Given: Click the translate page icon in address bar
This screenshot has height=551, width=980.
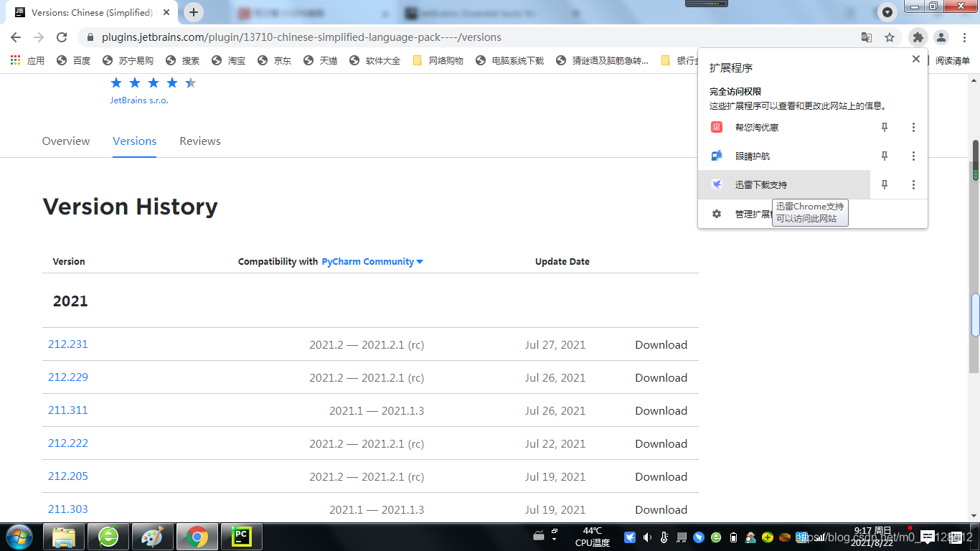Looking at the screenshot, I should (x=867, y=37).
